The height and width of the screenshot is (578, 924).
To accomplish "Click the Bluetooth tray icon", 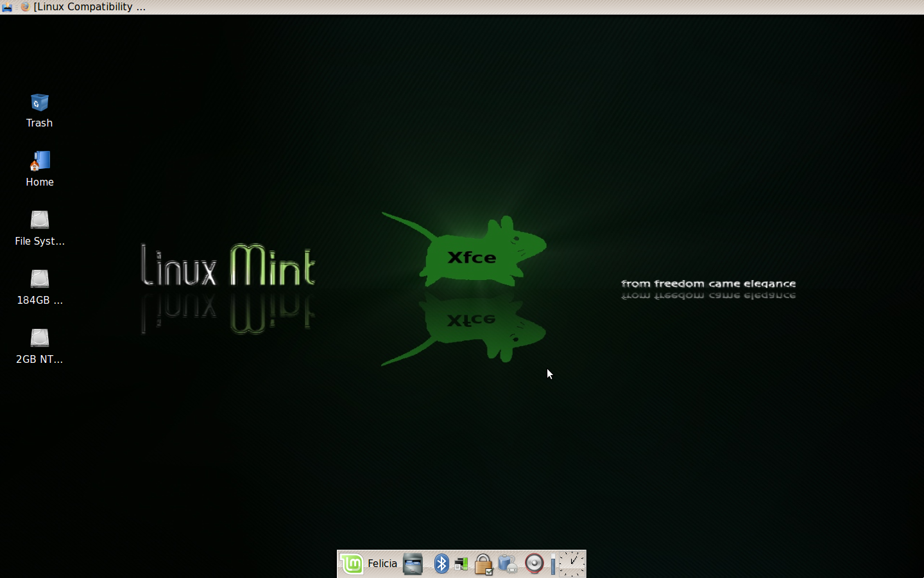I will pyautogui.click(x=441, y=564).
